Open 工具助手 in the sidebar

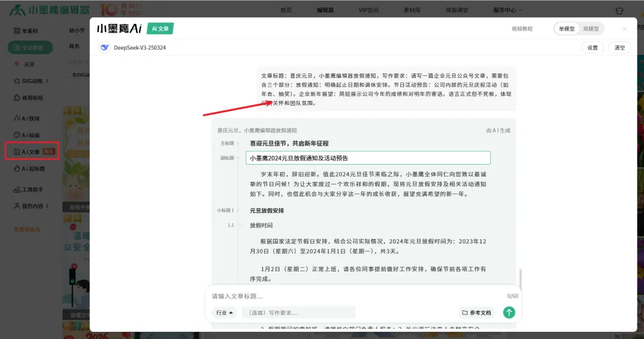[28, 189]
